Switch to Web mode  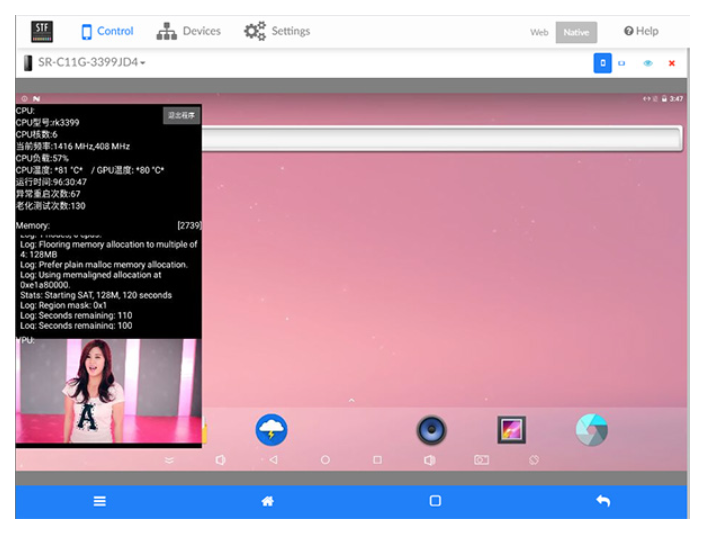coord(539,32)
